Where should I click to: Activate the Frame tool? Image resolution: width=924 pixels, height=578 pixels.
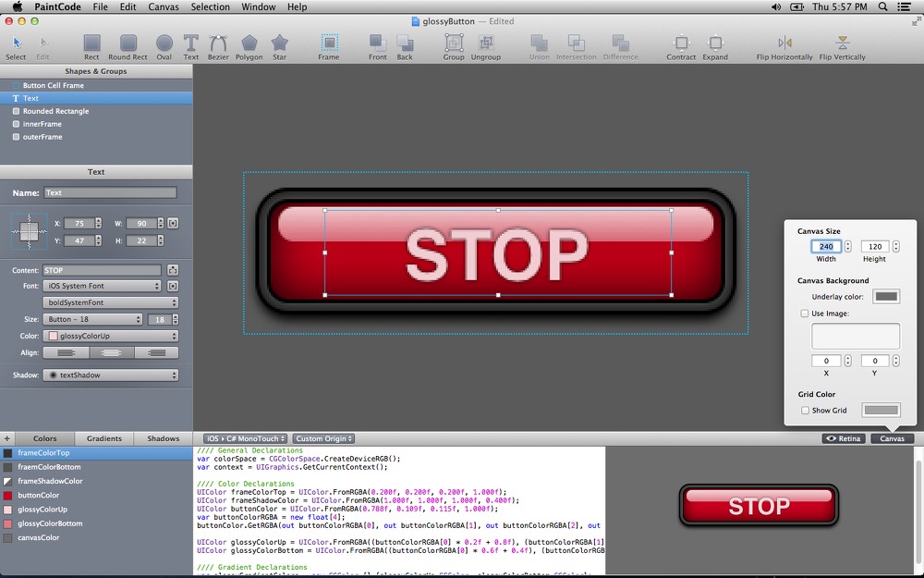[329, 47]
